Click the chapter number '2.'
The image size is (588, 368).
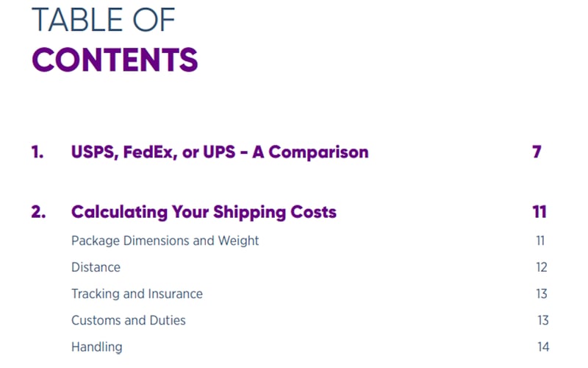[x=39, y=212]
